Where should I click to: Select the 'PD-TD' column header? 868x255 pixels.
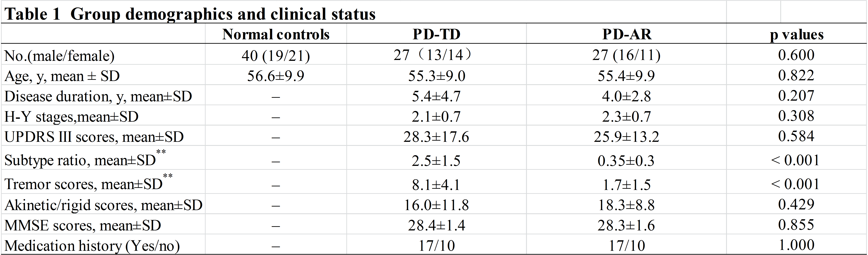click(436, 34)
